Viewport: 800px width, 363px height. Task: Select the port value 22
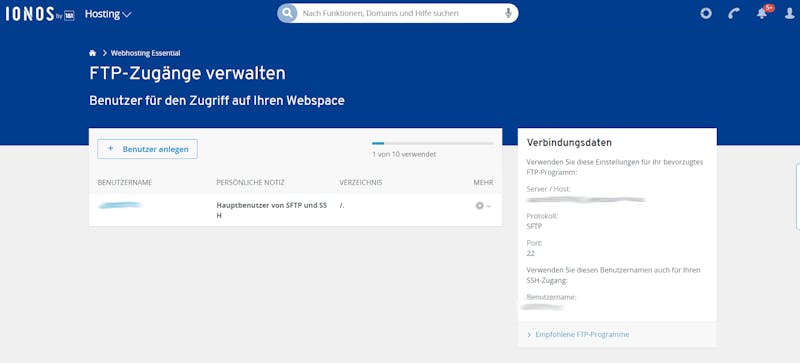[531, 253]
